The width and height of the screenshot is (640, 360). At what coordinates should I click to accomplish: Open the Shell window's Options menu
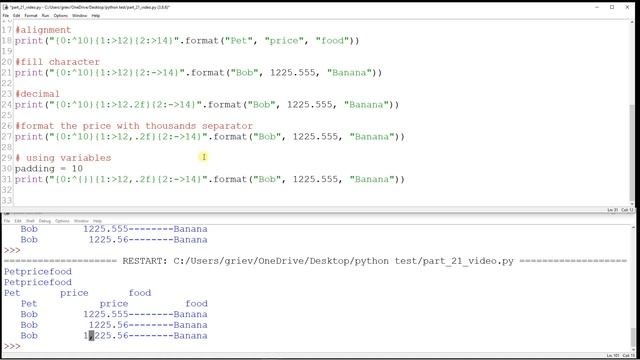[62, 221]
